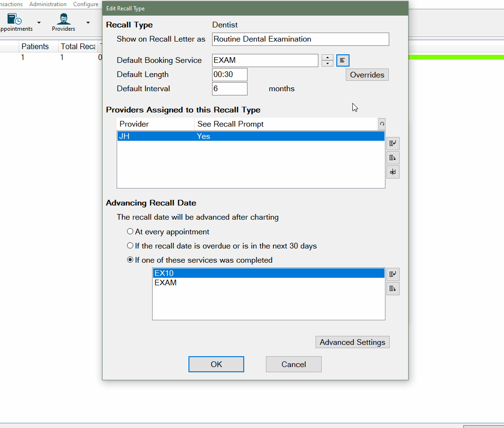Confirm with the OK button
The width and height of the screenshot is (504, 428).
(x=216, y=364)
